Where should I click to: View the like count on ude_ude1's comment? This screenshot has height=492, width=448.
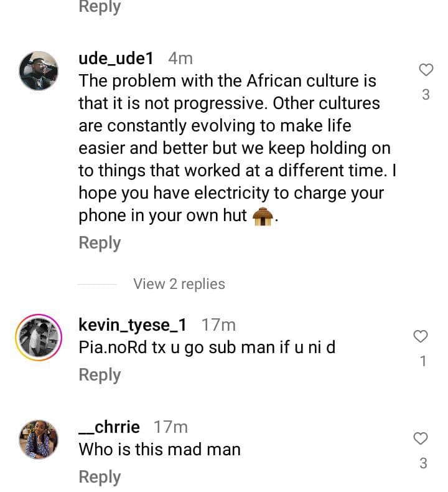tap(426, 95)
